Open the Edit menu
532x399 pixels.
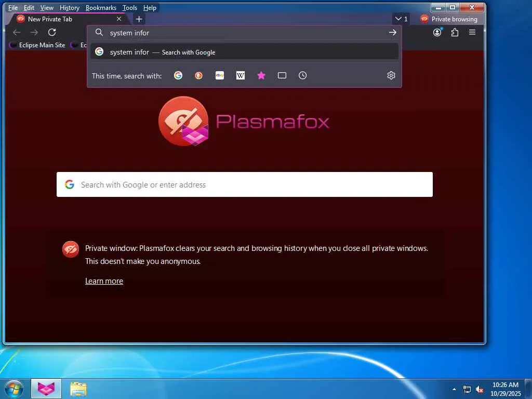(x=29, y=7)
